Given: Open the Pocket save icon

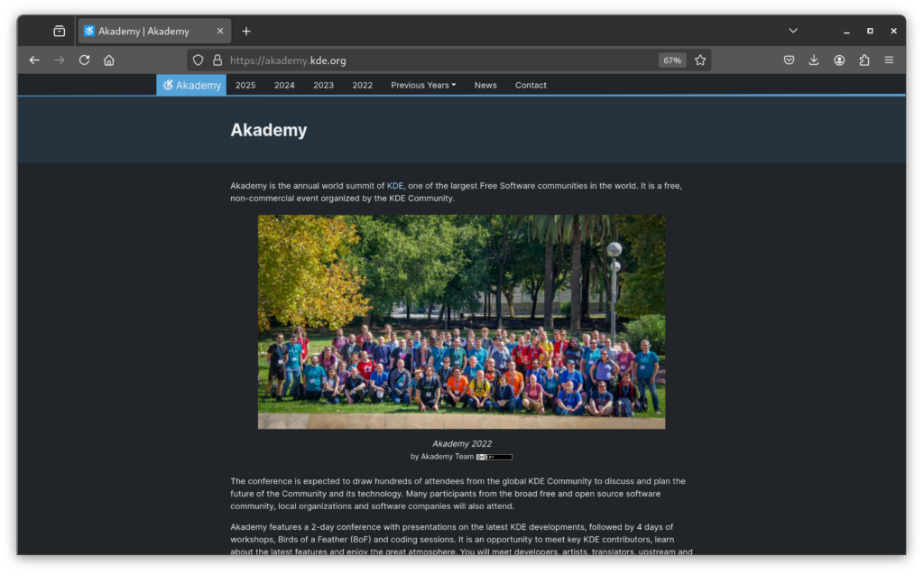Looking at the screenshot, I should 789,60.
